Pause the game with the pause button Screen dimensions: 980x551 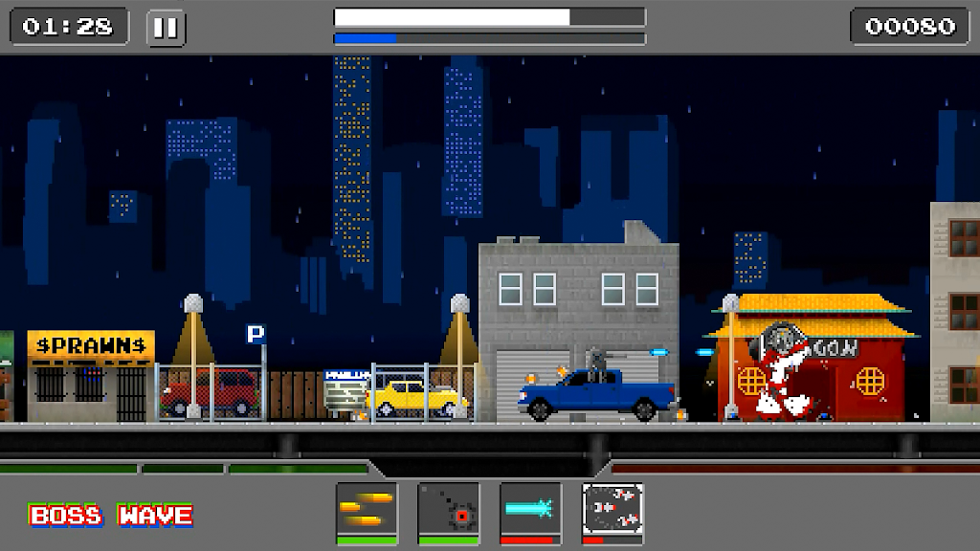click(x=166, y=27)
